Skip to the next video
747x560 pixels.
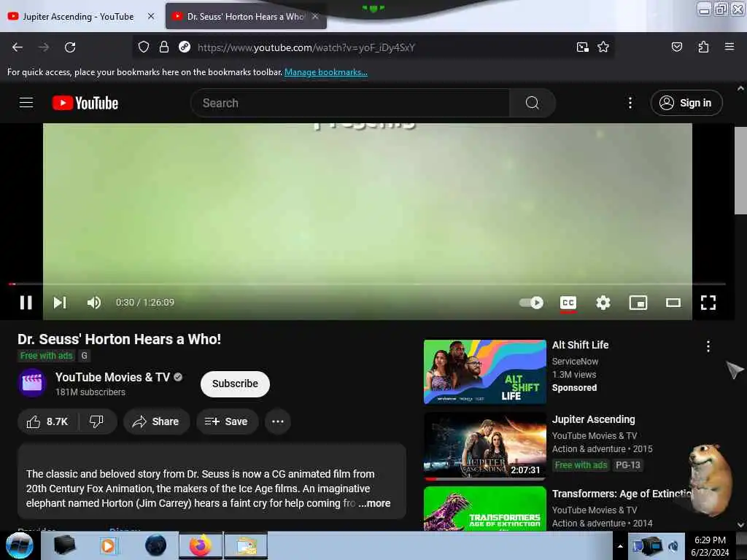(x=60, y=303)
